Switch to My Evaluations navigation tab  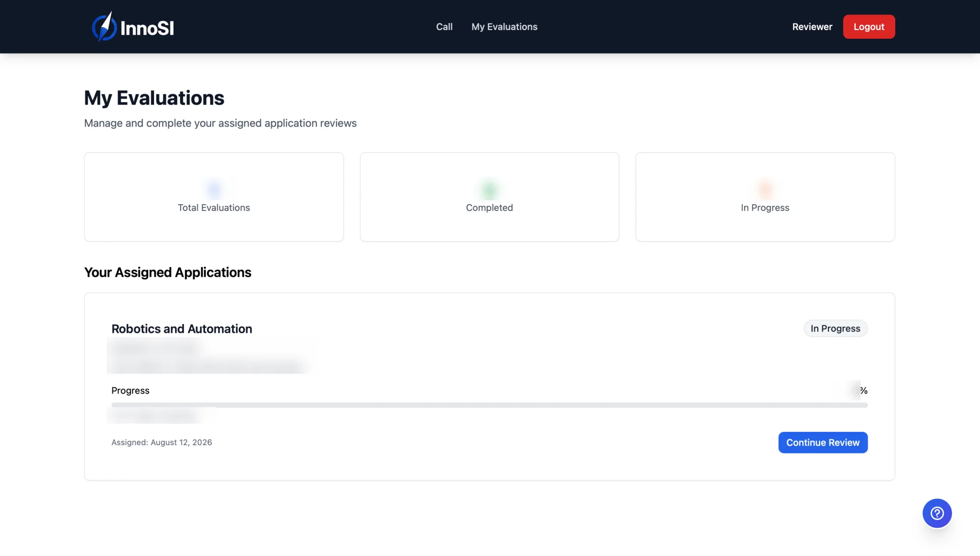click(x=504, y=27)
